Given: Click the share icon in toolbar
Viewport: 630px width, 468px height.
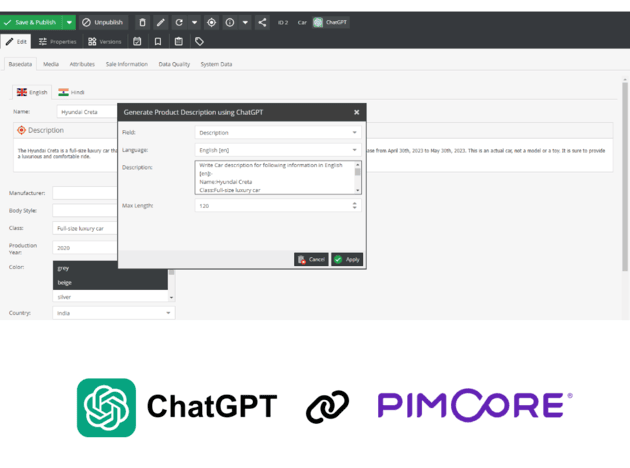Looking at the screenshot, I should [x=262, y=22].
